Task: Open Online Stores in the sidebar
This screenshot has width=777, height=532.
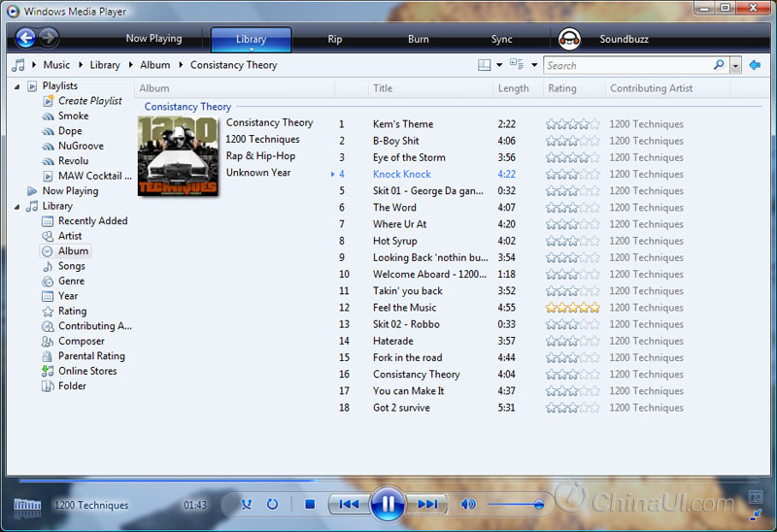Action: coord(87,371)
